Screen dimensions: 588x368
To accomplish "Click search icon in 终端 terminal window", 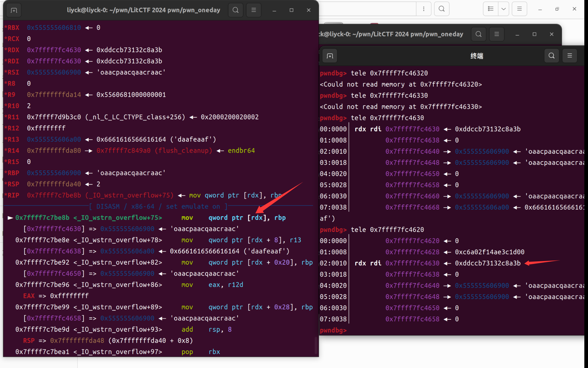I will point(552,56).
